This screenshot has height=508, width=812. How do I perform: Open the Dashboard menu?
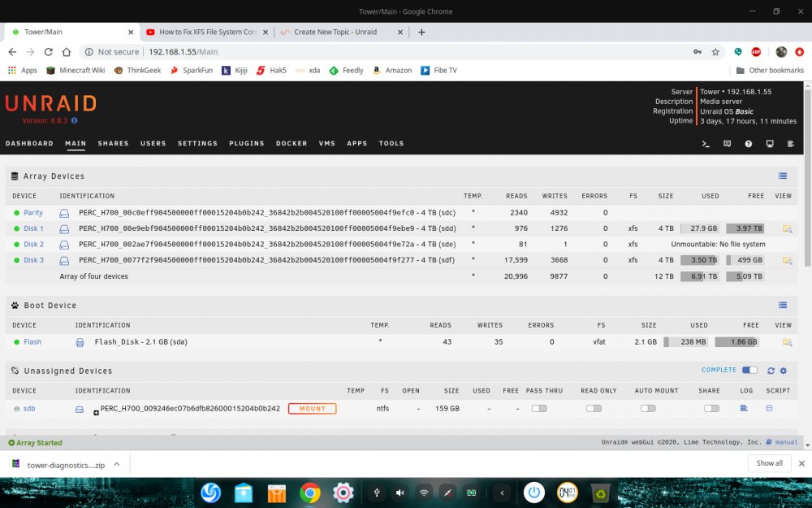tap(29, 144)
